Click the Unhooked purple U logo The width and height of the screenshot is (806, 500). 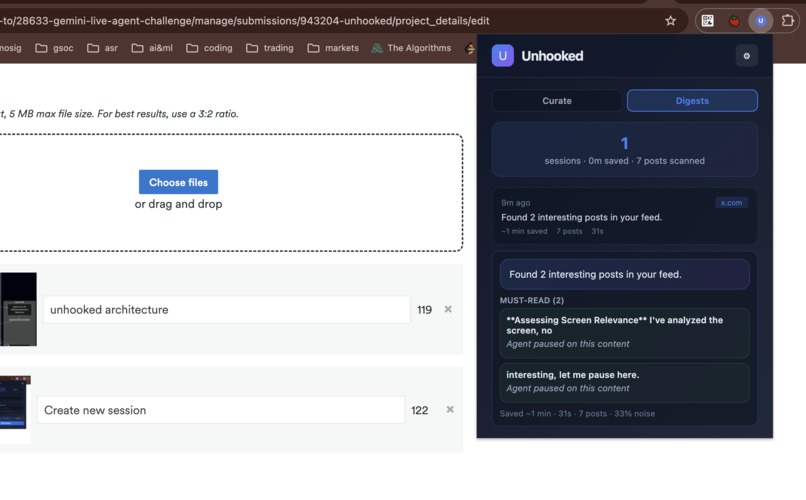tap(502, 55)
